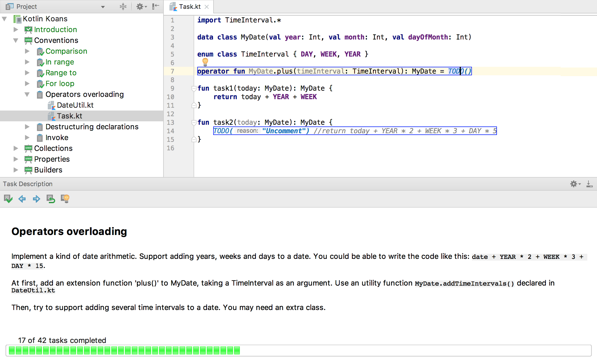Open DateUtil.kt in the project tree
Screen dimensions: 597x364
(75, 105)
